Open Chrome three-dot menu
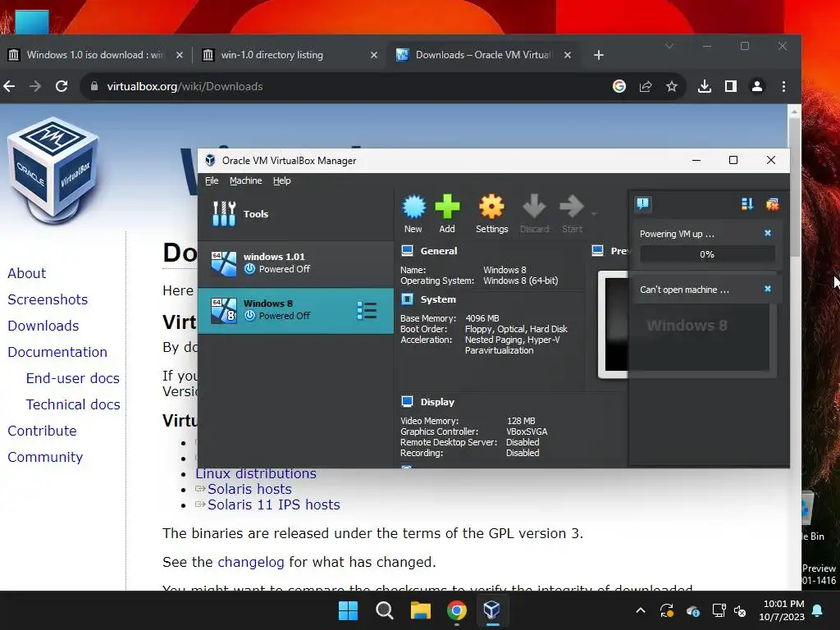 (783, 86)
